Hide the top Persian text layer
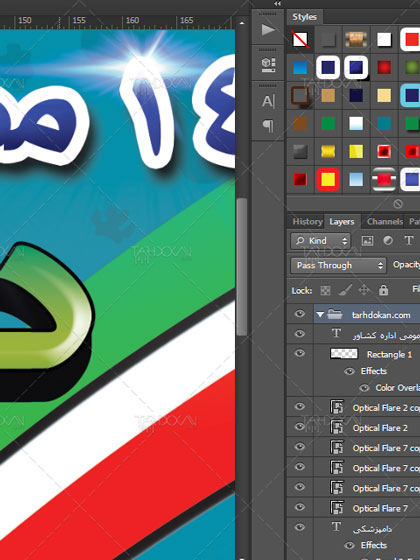The width and height of the screenshot is (420, 560). pyautogui.click(x=300, y=334)
